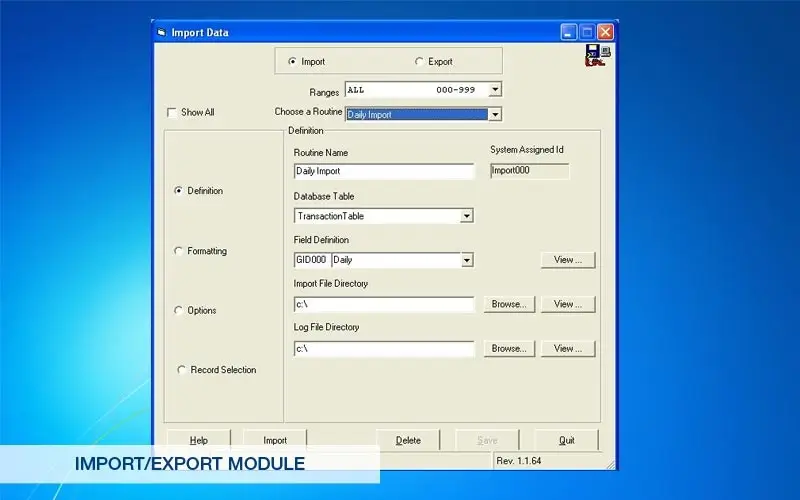Click the Help button
Viewport: 800px width, 500px height.
pos(198,440)
